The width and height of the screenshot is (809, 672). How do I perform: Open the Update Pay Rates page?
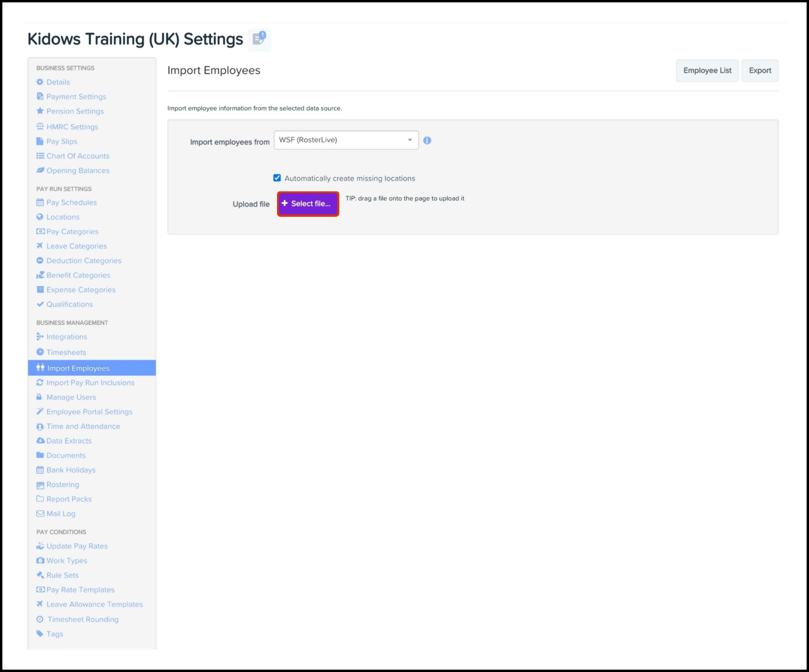pos(77,546)
